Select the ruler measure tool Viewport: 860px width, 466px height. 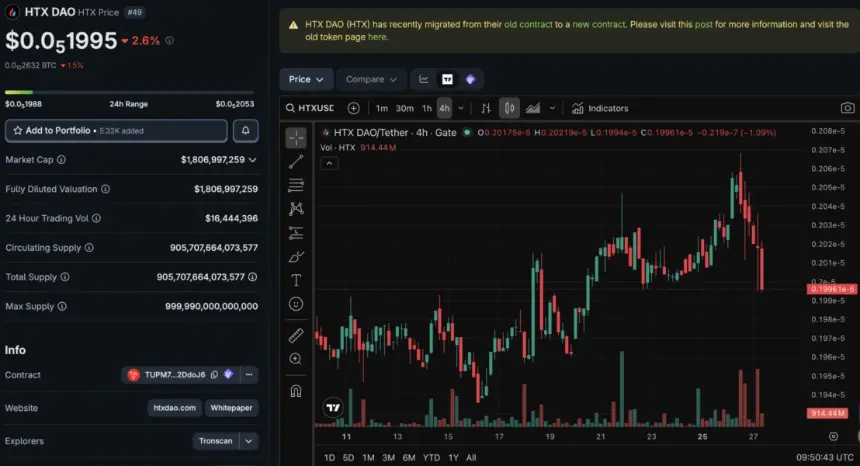296,335
